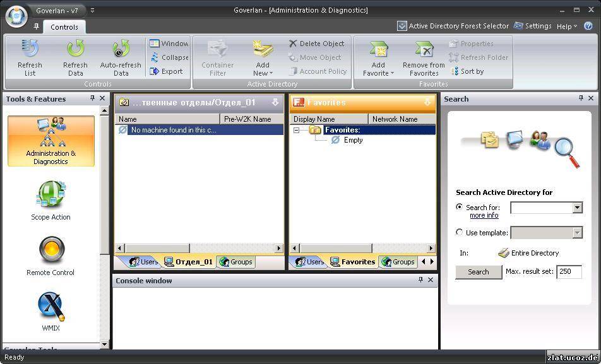Click Refresh Folder in the ribbon
This screenshot has height=364, width=601.
click(479, 57)
